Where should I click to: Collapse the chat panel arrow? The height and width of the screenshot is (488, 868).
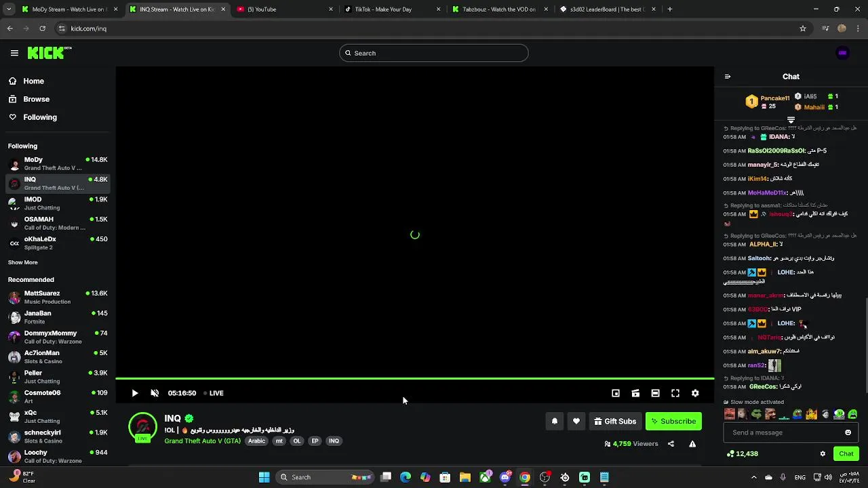tap(728, 77)
